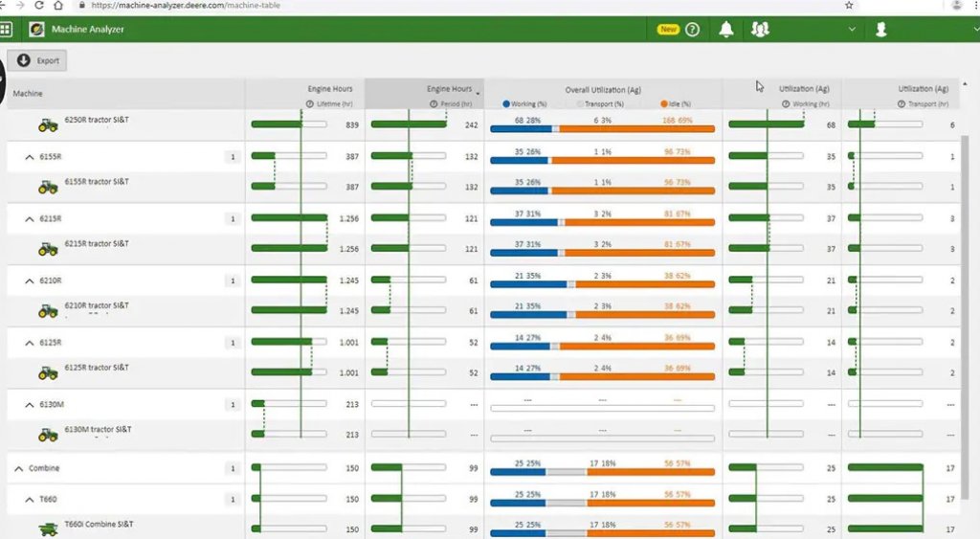Click the Machine Analyzer logo icon
The image size is (980, 539).
click(x=37, y=30)
